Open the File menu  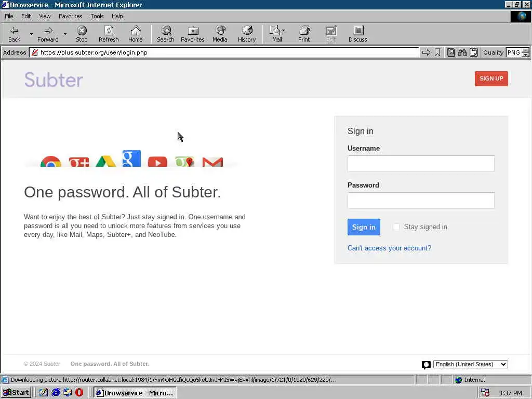(9, 16)
